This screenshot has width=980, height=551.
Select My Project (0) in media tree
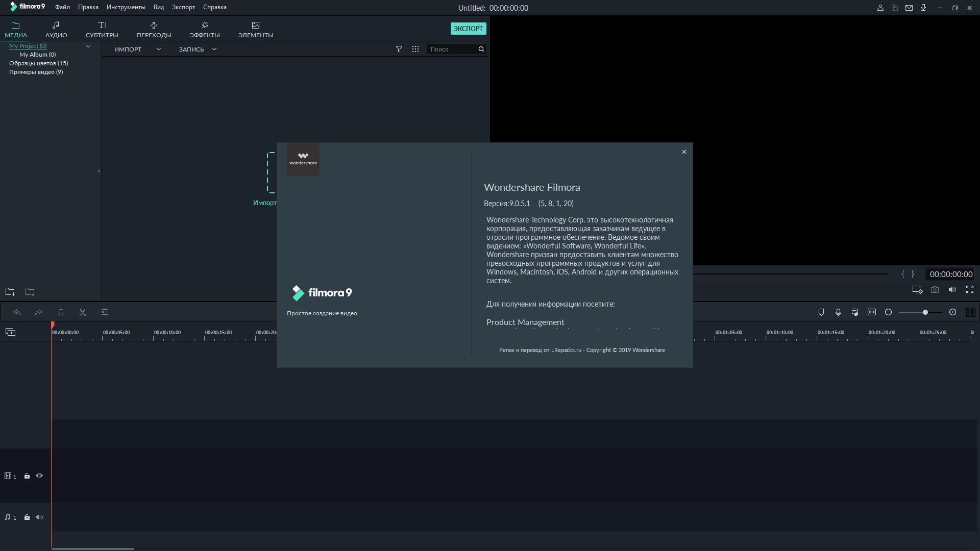coord(28,46)
